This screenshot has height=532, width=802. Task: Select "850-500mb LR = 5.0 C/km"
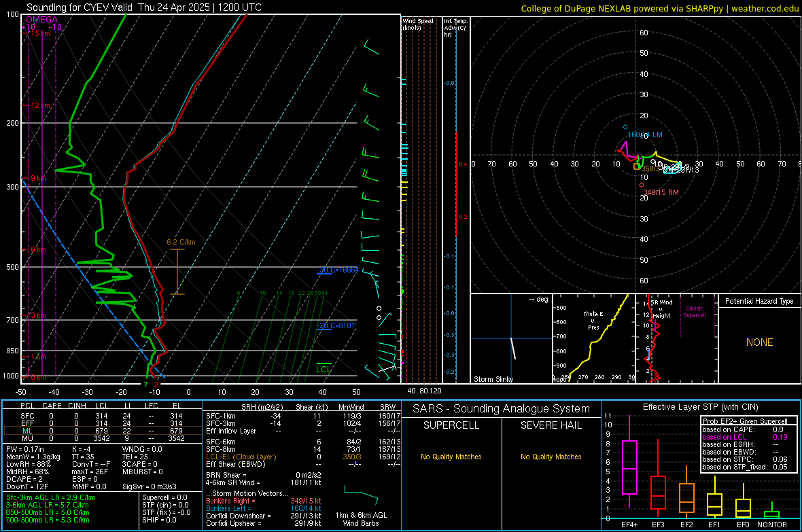[48, 512]
